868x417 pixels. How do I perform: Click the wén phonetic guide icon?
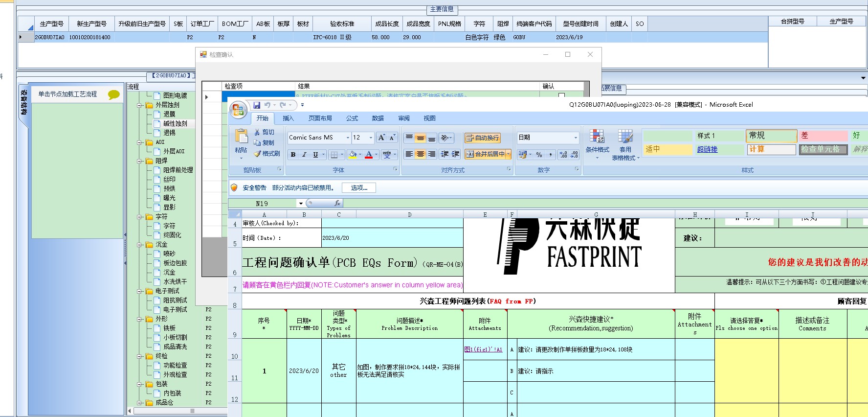point(387,155)
